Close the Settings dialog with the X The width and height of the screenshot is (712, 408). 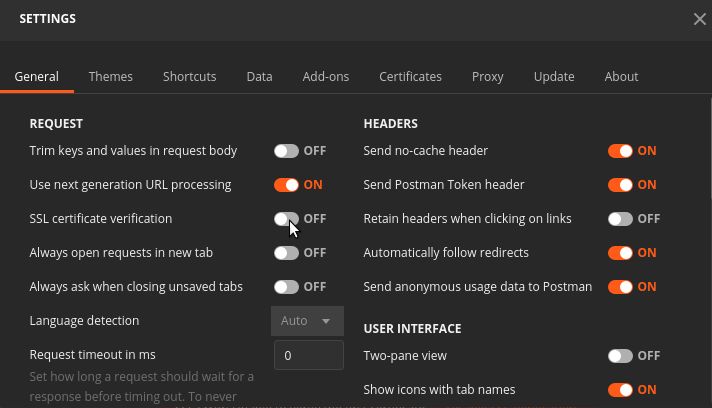coord(699,19)
